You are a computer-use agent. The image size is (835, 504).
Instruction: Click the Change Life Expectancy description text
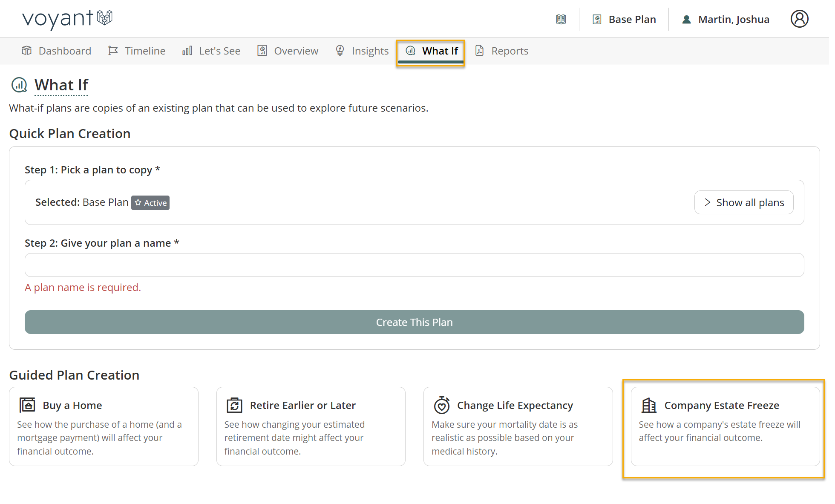(x=505, y=438)
